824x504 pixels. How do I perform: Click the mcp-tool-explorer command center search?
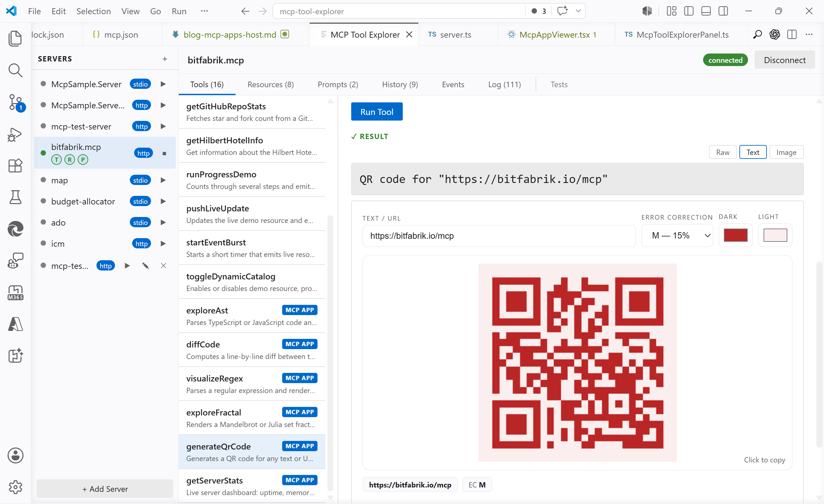click(399, 11)
